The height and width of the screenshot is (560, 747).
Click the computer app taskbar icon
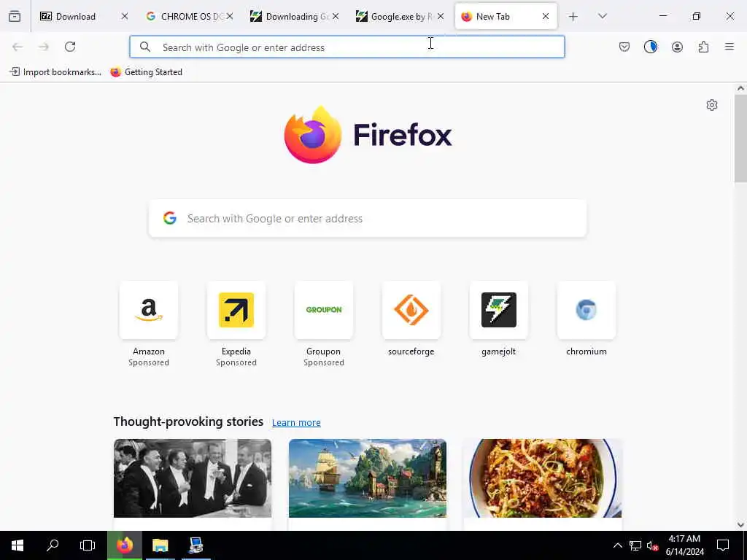click(196, 545)
